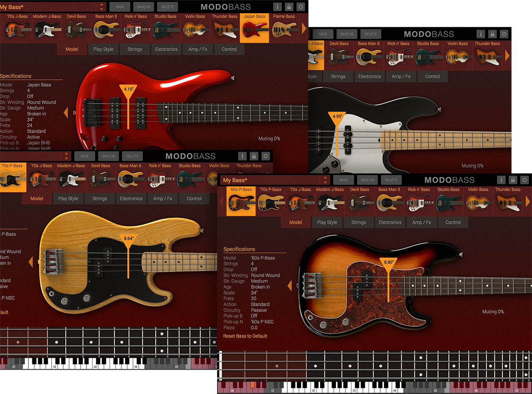Choose Rick n' Bass thumbnail in the '60s P-Bass window
Image resolution: width=532 pixels, height=394 pixels.
click(419, 201)
